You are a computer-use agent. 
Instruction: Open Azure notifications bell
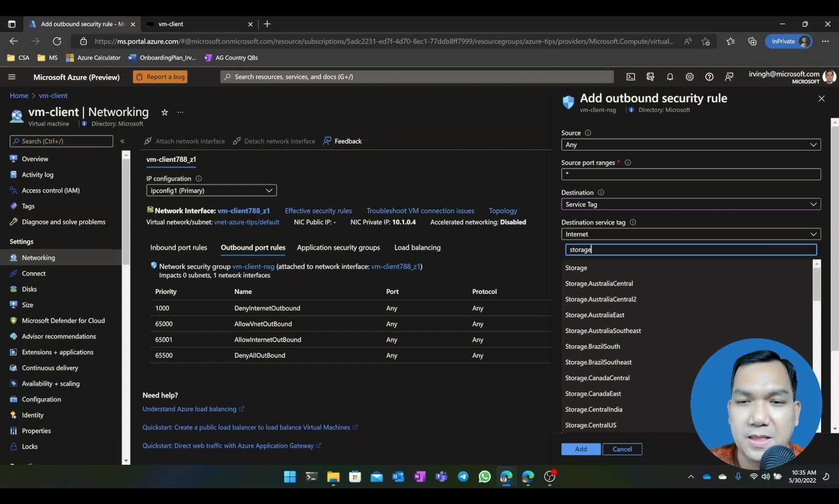670,77
